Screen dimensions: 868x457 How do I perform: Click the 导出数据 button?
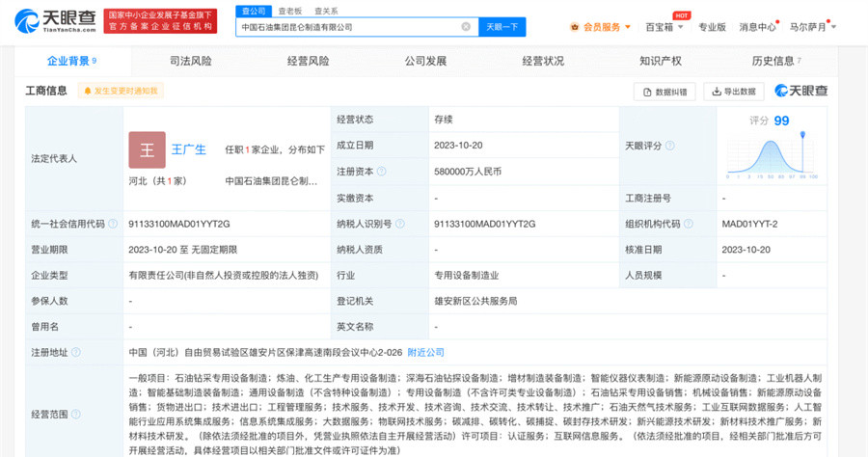[734, 92]
